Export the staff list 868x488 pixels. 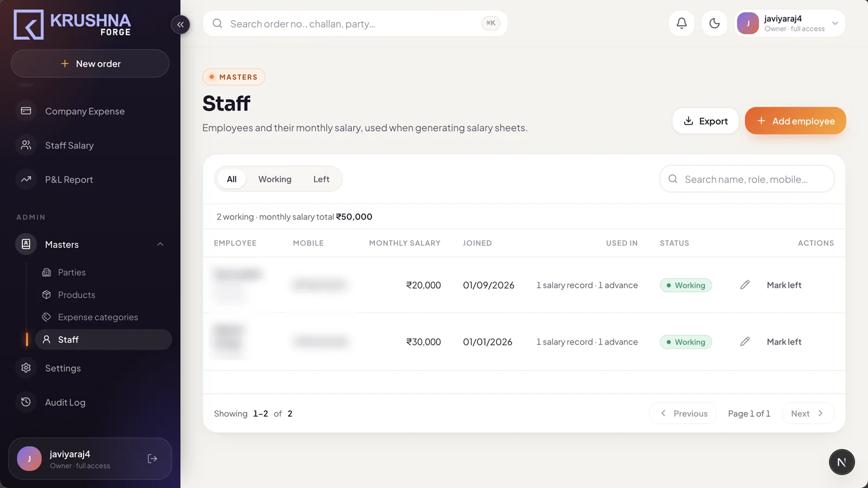705,121
